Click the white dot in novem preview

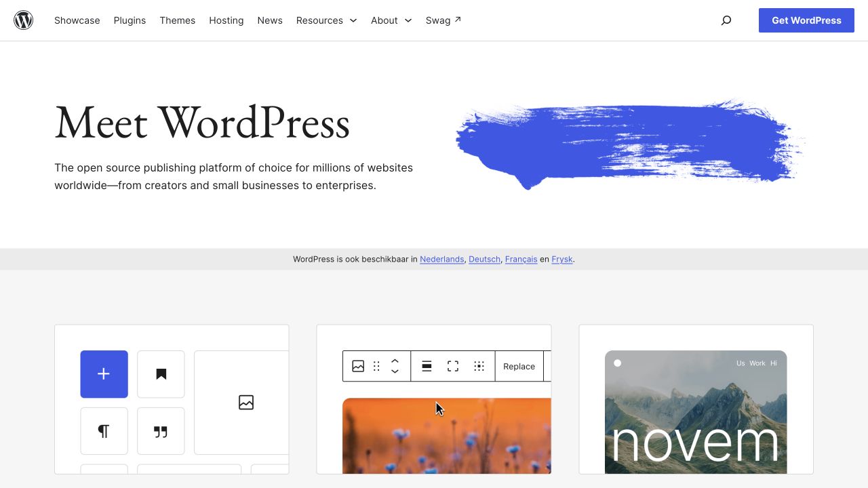(618, 363)
